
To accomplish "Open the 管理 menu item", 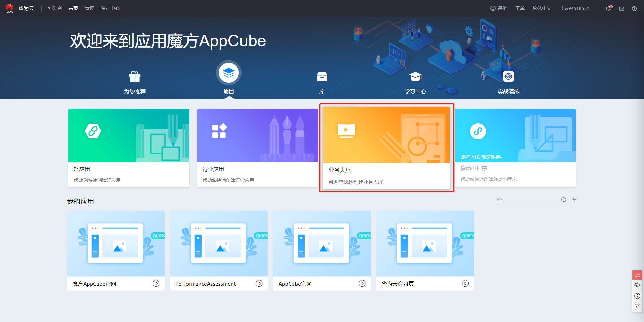I will pyautogui.click(x=90, y=8).
